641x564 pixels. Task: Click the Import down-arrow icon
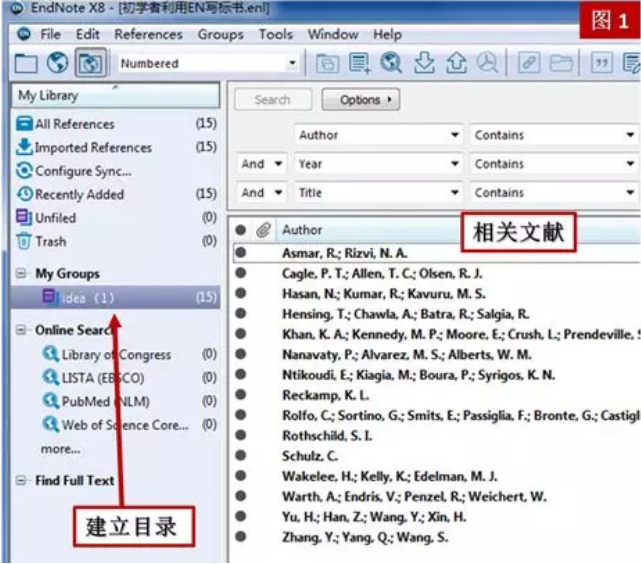(x=424, y=63)
